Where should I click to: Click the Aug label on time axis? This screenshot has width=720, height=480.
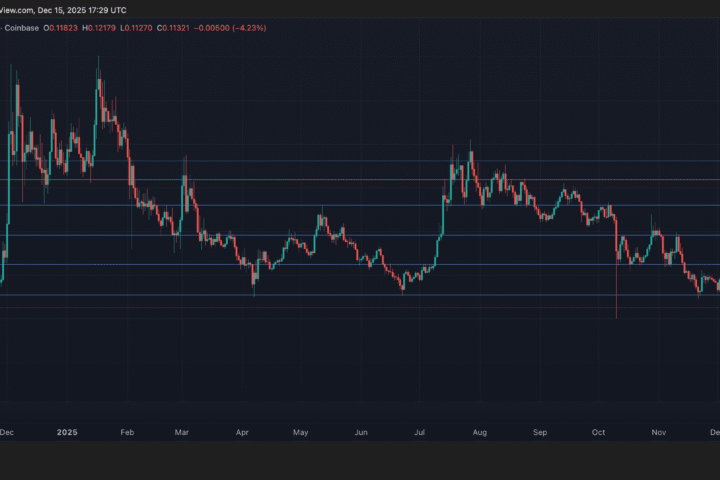(480, 432)
